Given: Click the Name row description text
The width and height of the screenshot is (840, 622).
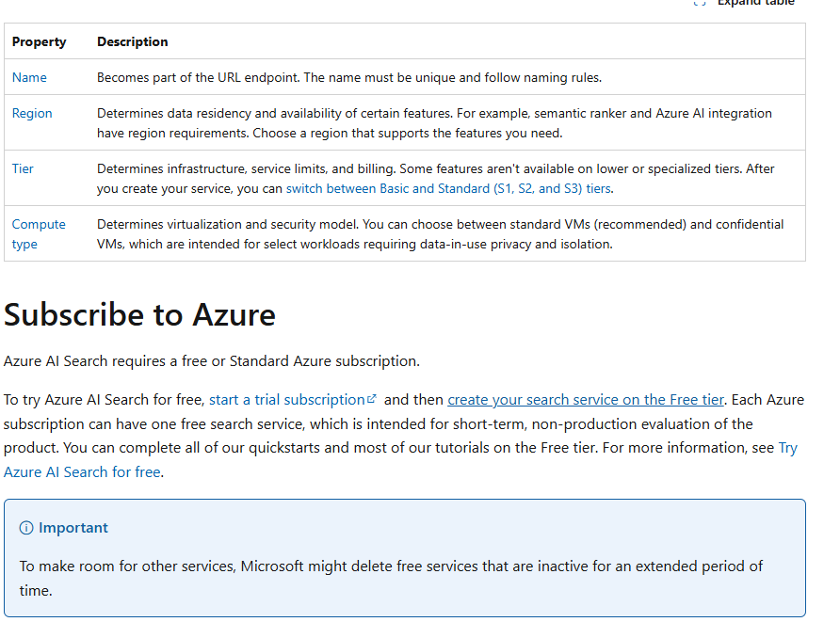Looking at the screenshot, I should click(x=348, y=77).
